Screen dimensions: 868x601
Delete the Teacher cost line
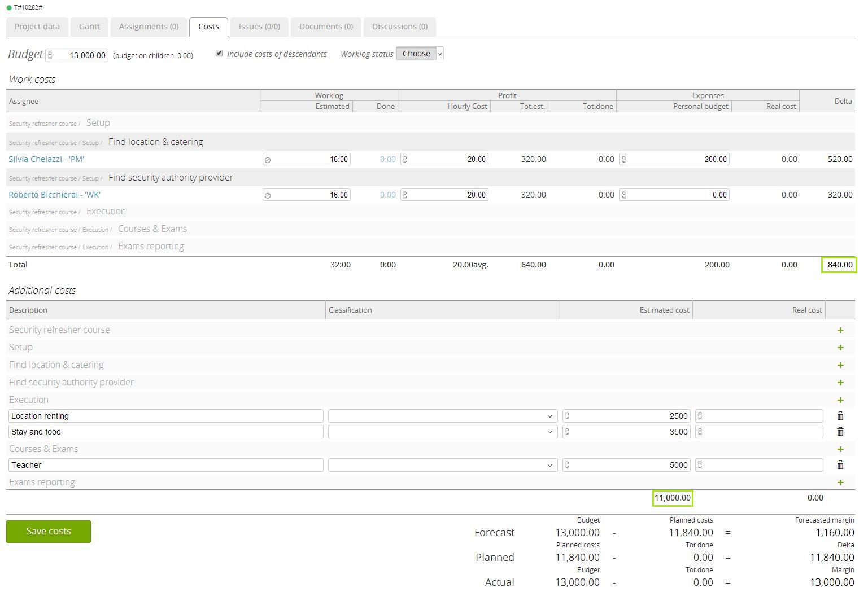pos(840,465)
